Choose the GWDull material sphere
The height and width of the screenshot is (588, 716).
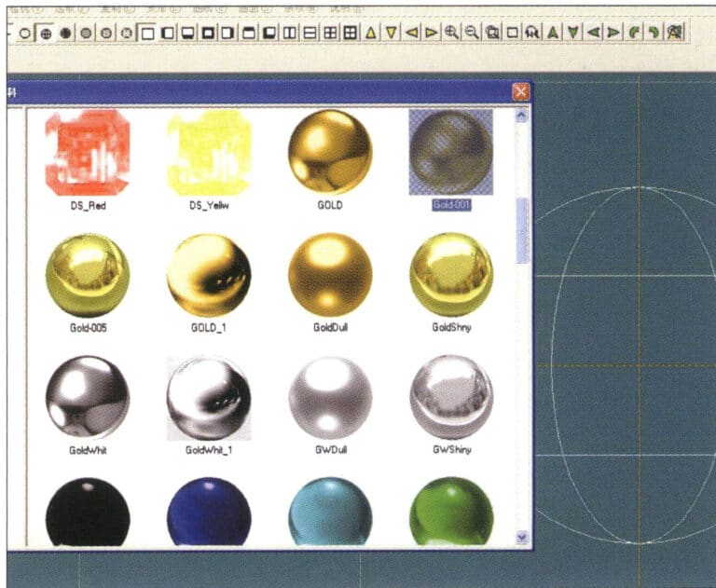(330, 397)
